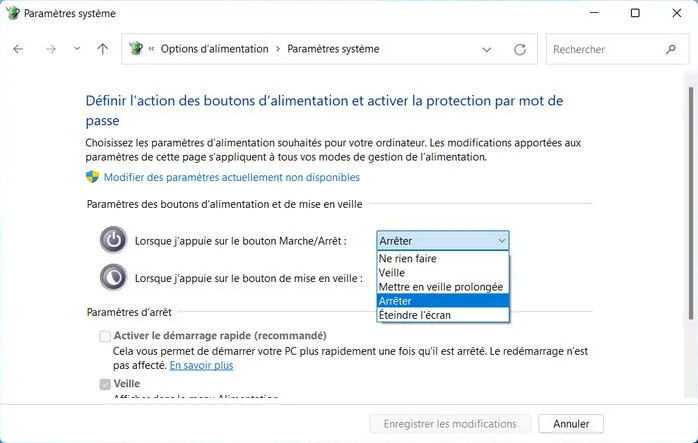Select "Ne rien faire" from the list
698x443 pixels.
click(x=408, y=258)
